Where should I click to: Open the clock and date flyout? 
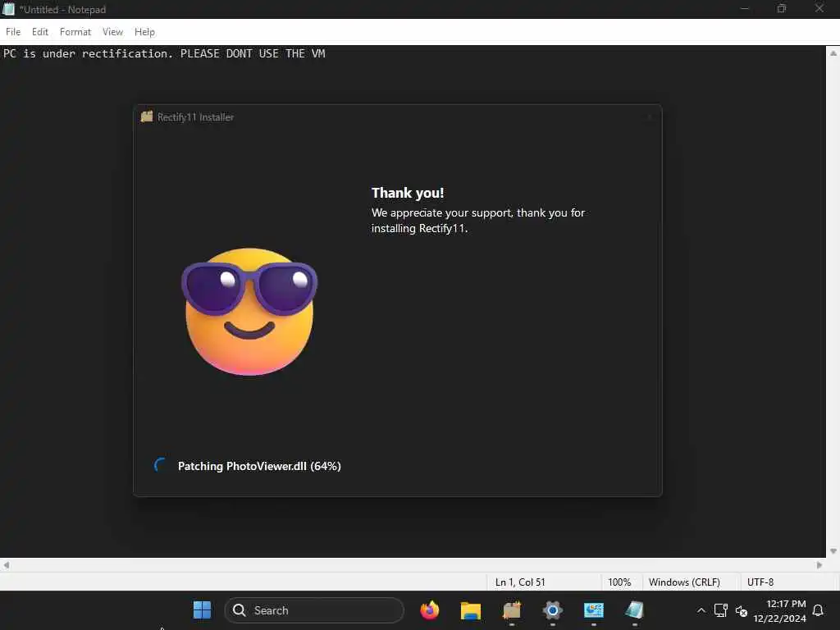[779, 610]
